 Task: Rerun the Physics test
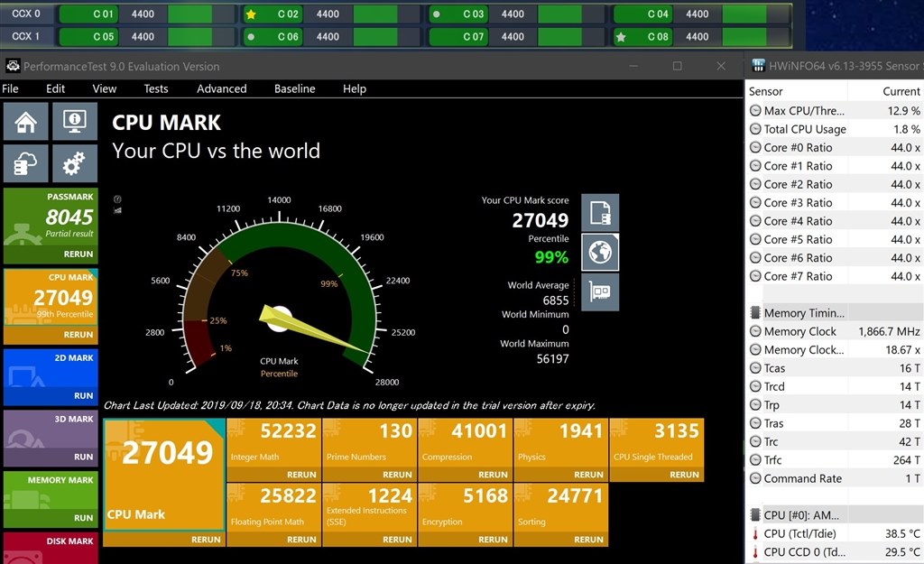coord(588,475)
